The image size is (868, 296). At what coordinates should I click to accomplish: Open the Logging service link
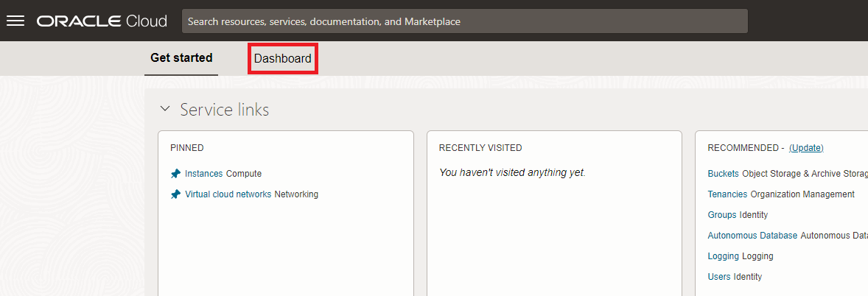pyautogui.click(x=723, y=256)
